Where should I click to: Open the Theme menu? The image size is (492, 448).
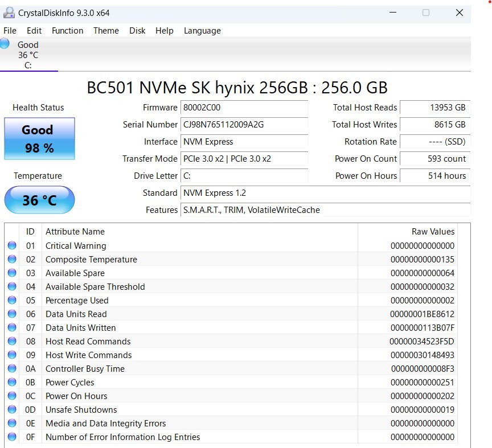[x=106, y=31]
